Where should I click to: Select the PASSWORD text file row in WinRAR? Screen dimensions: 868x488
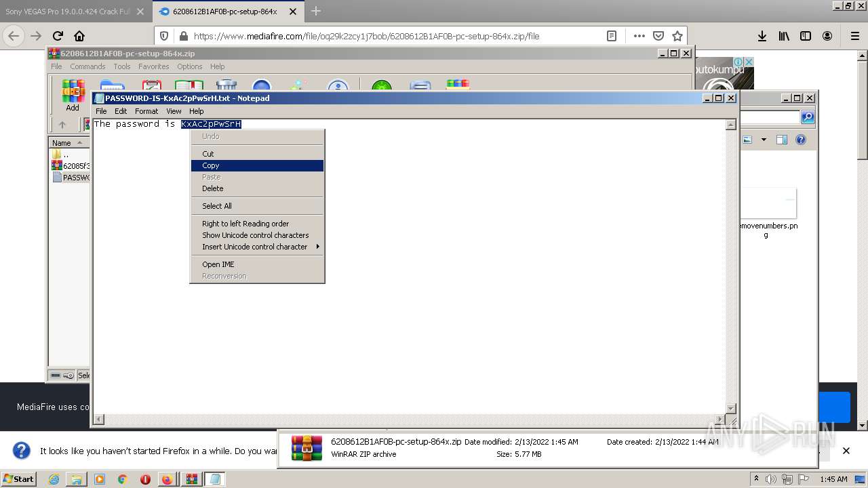point(71,178)
